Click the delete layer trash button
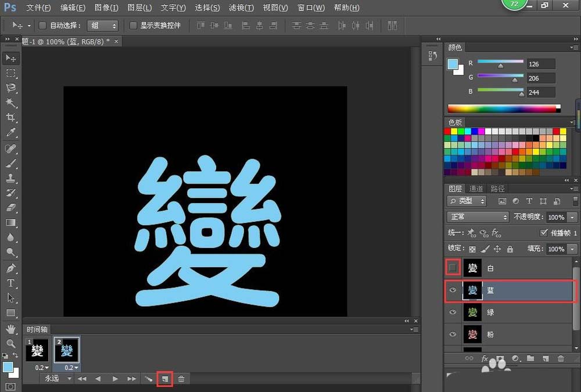The image size is (581, 392). click(x=561, y=358)
